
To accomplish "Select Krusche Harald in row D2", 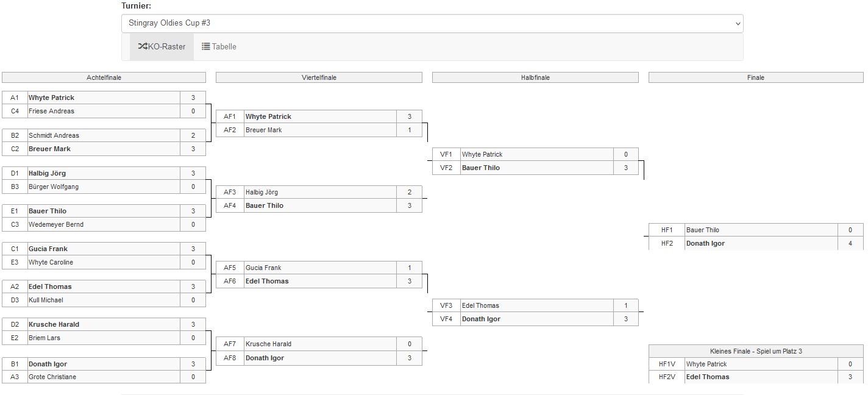I will pyautogui.click(x=54, y=324).
